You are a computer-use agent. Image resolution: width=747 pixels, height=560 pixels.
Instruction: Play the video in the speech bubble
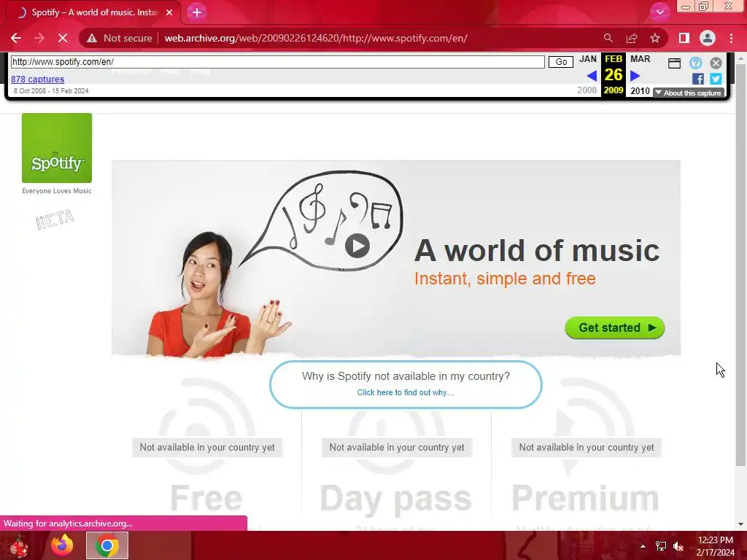tap(357, 246)
